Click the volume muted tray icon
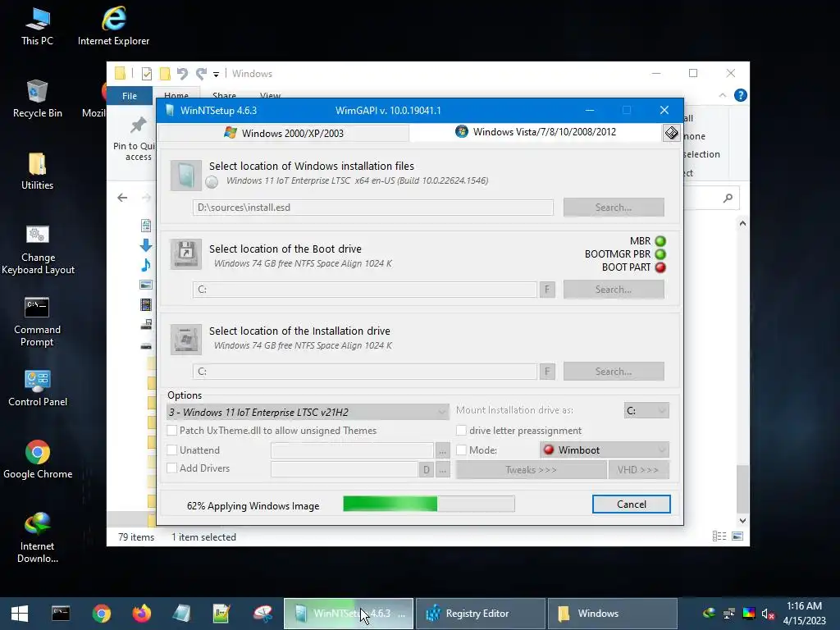 coord(768,614)
